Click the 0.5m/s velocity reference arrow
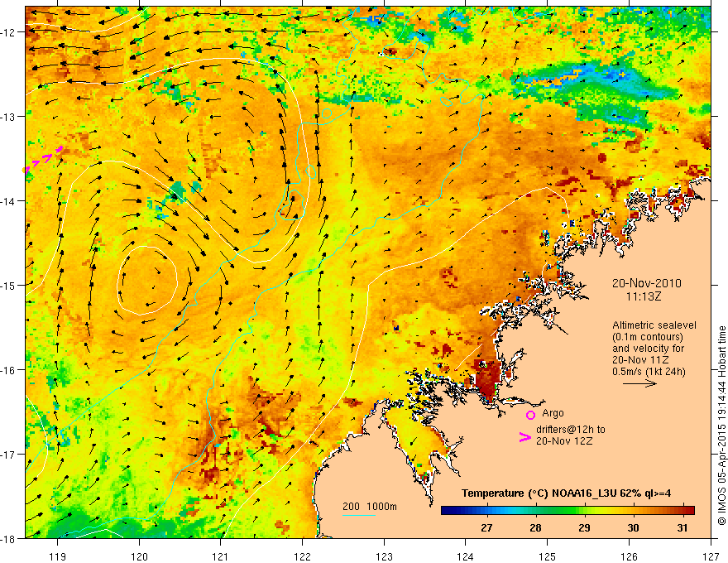728x563 pixels. tap(639, 383)
